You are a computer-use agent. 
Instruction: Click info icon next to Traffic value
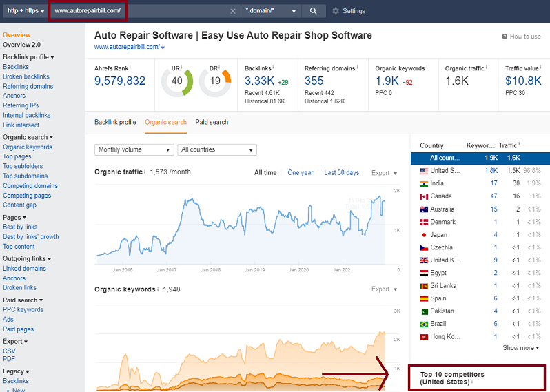click(x=540, y=67)
